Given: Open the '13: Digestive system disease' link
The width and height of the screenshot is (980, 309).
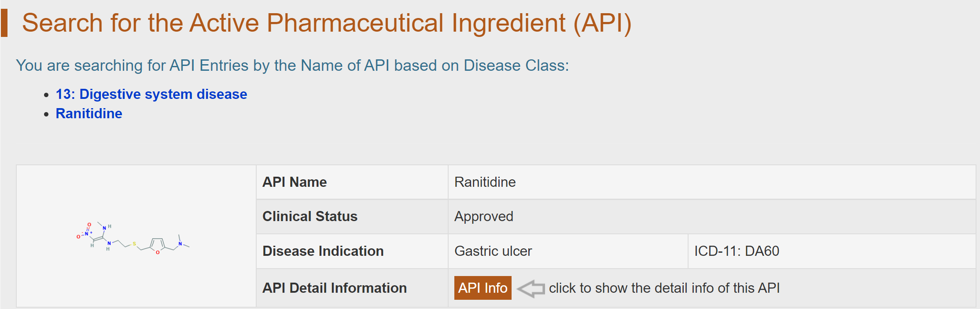Looking at the screenshot, I should (151, 94).
